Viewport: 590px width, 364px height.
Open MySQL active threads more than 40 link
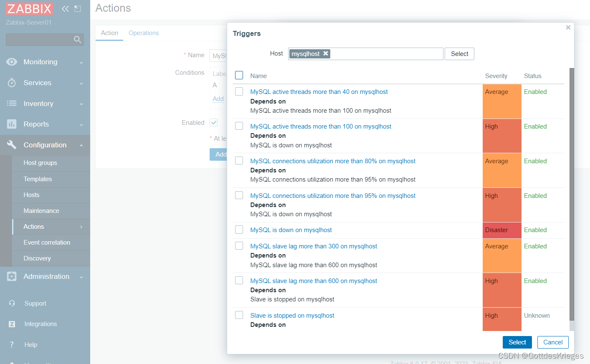(319, 92)
